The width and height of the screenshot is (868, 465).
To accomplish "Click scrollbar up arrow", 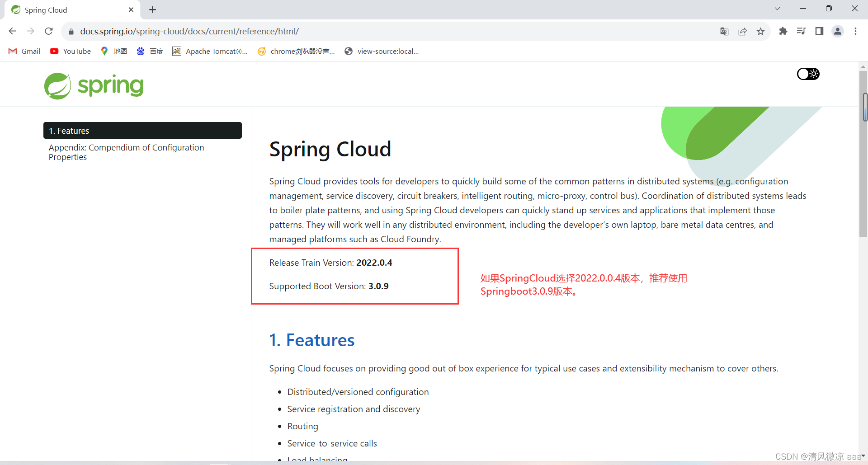I will coord(863,66).
